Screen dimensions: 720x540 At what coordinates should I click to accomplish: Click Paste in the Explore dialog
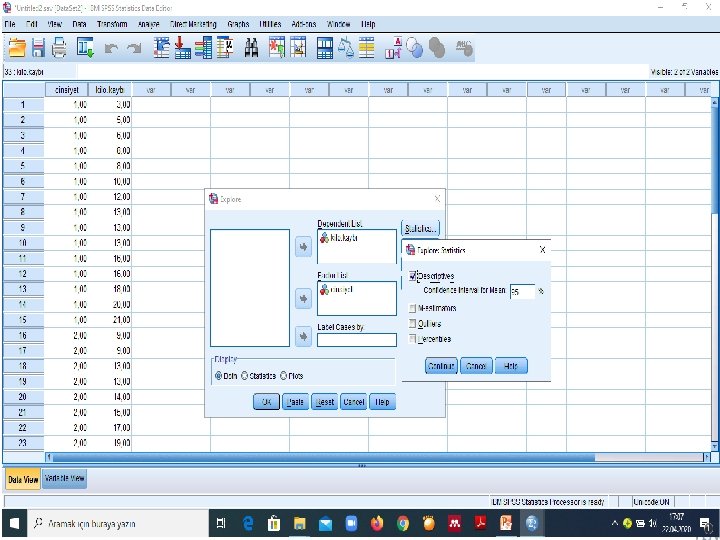click(x=295, y=402)
